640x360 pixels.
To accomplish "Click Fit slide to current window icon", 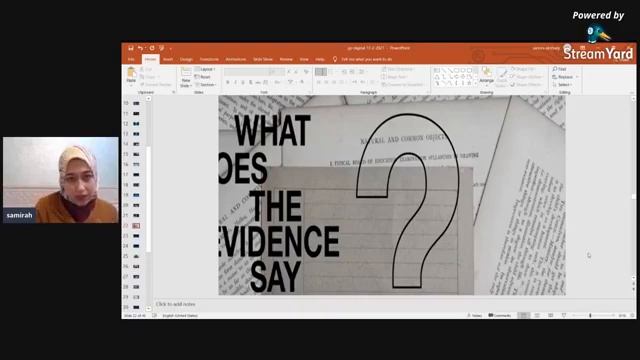I will [632, 316].
